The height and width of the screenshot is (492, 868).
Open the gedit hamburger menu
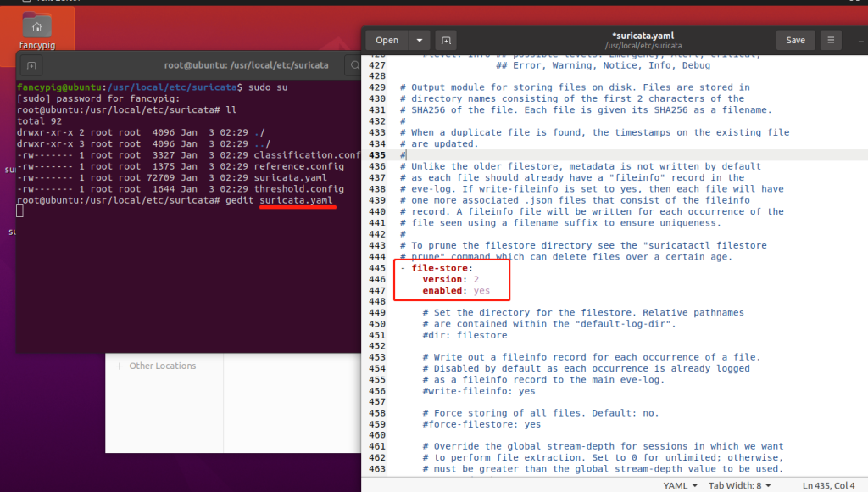tap(831, 41)
